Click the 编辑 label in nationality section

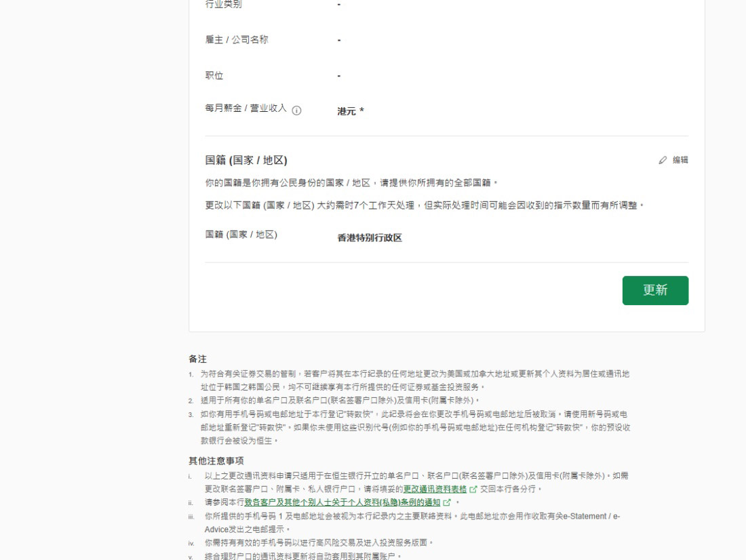[x=680, y=160]
